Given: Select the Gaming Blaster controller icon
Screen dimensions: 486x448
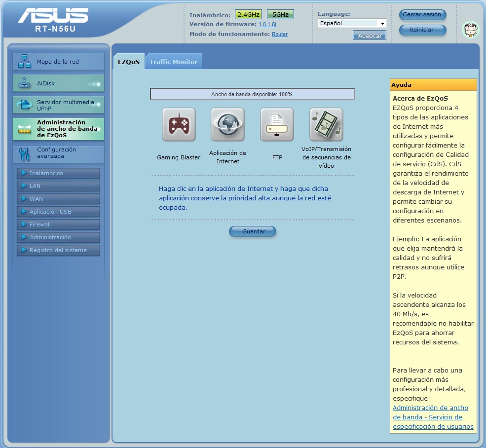Looking at the screenshot, I should coord(179,124).
